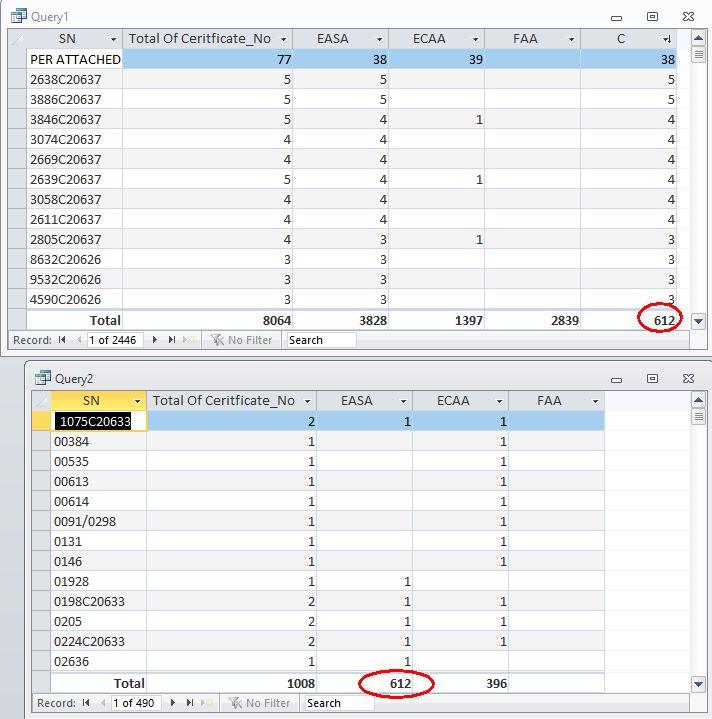Click Total Of Ceritficate_No header in Query2

coord(223,400)
